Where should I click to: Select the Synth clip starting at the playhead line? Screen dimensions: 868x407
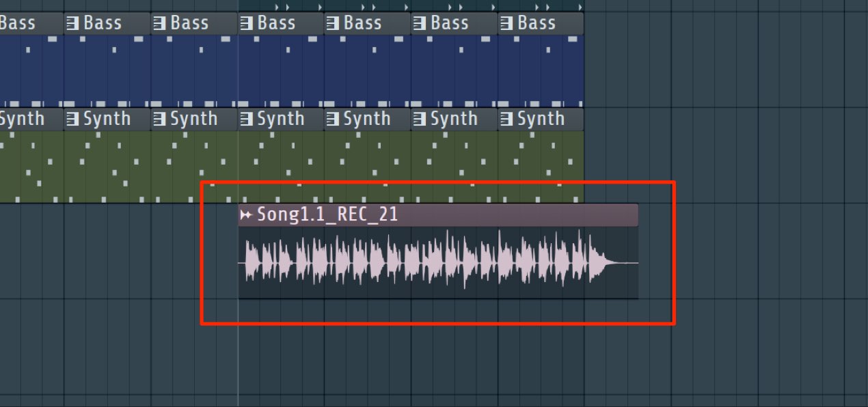pyautogui.click(x=281, y=155)
